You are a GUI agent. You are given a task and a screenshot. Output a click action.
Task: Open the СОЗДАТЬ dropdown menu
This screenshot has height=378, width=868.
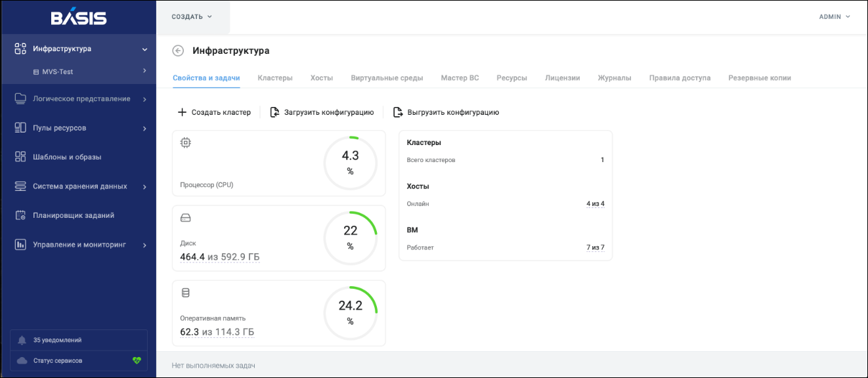[192, 17]
